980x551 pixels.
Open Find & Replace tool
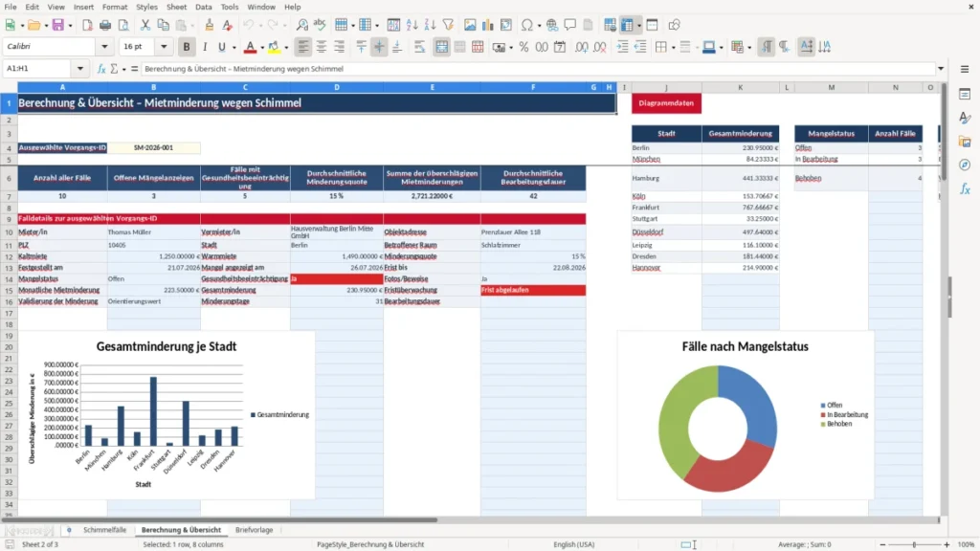click(301, 25)
